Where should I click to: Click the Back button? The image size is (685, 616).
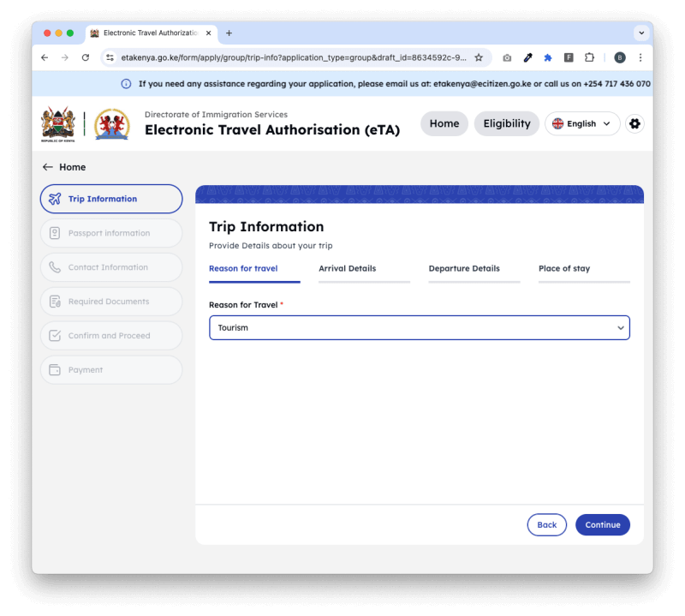pyautogui.click(x=546, y=524)
